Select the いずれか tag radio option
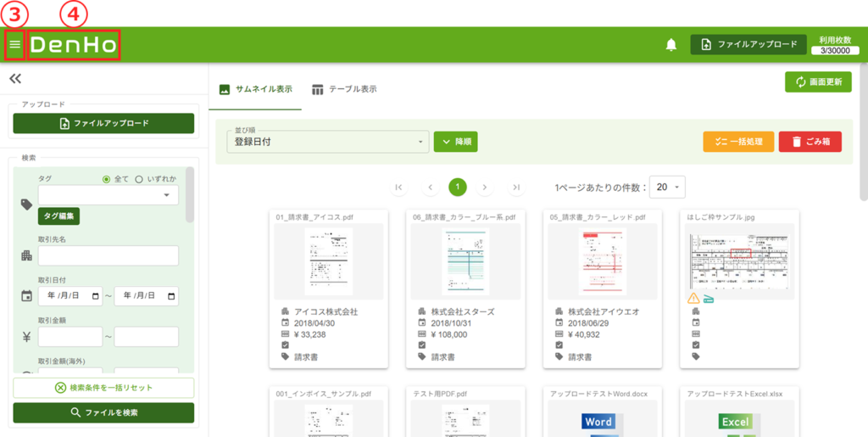Viewport: 868px width, 437px height. point(139,179)
